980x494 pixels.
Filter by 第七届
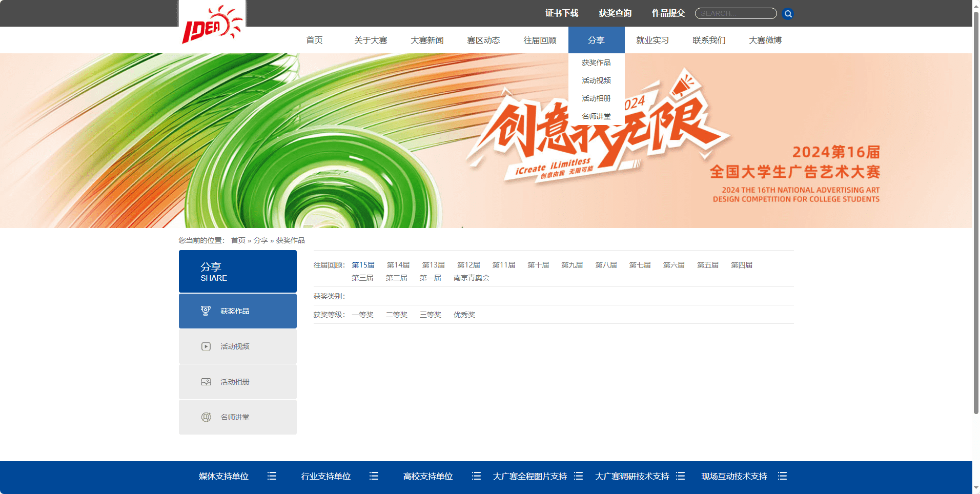coord(640,265)
